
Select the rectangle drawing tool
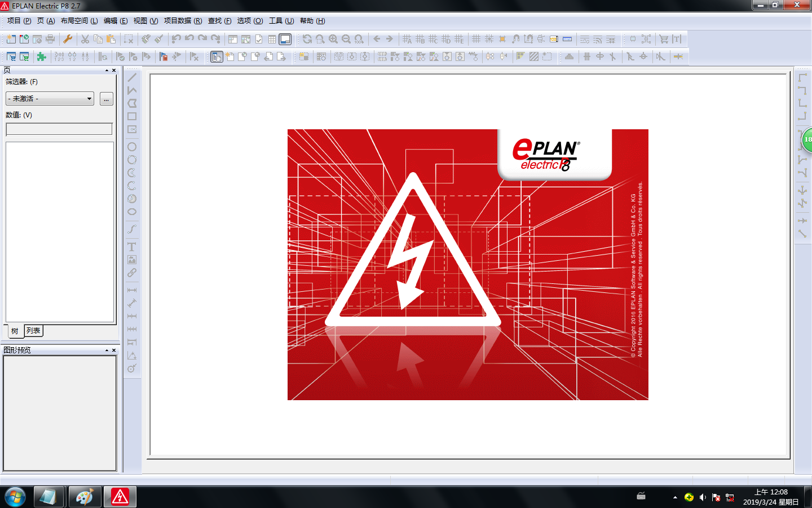[132, 116]
